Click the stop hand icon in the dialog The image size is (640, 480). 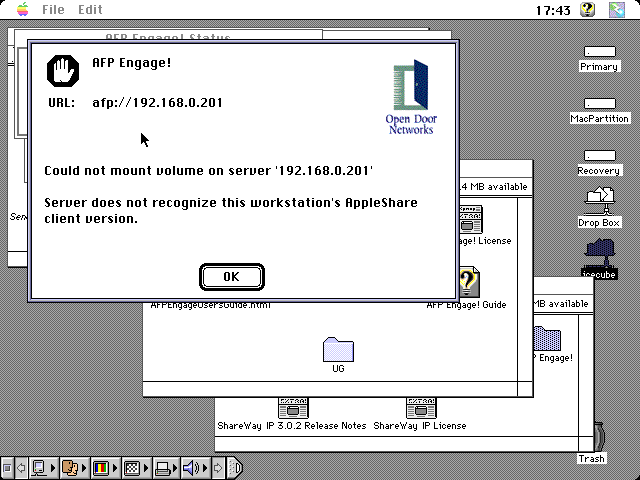(x=63, y=71)
